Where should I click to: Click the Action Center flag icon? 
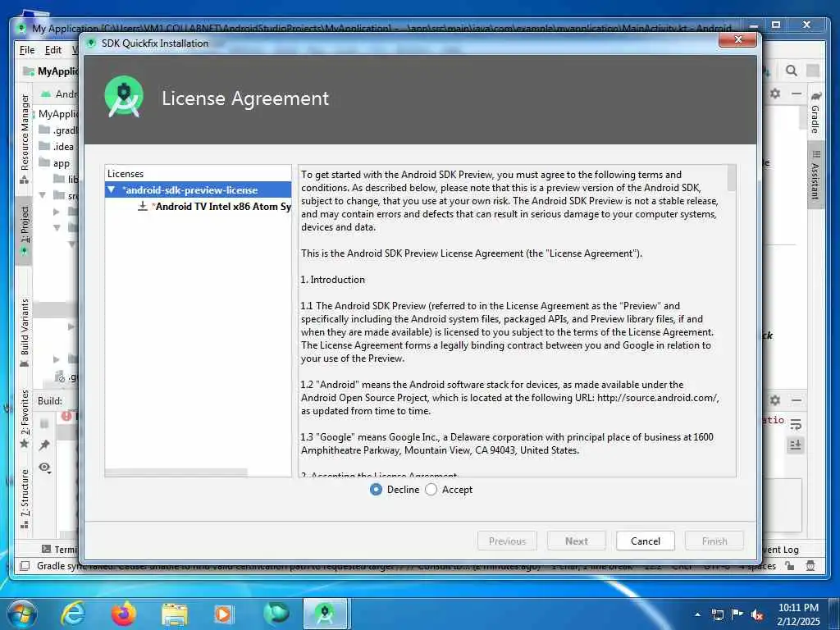click(x=737, y=614)
